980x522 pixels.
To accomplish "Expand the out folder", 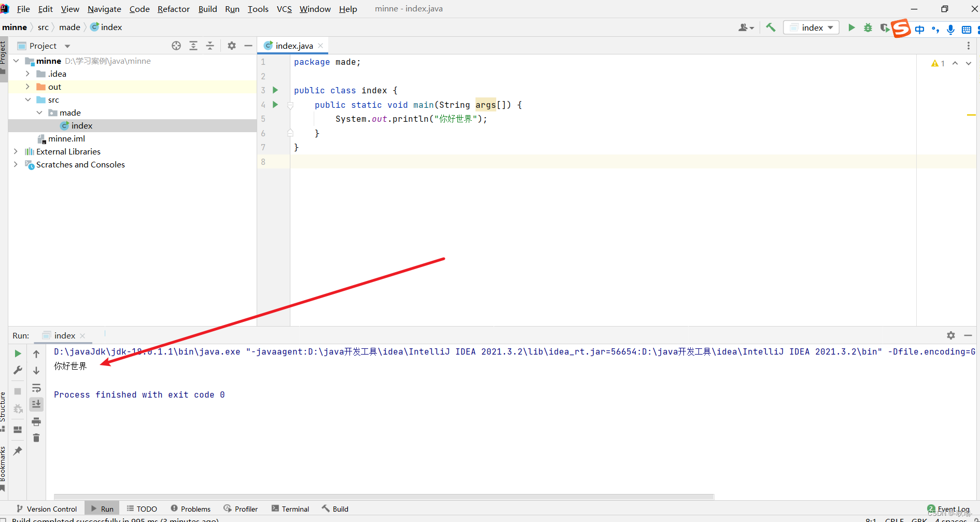I will (x=27, y=87).
